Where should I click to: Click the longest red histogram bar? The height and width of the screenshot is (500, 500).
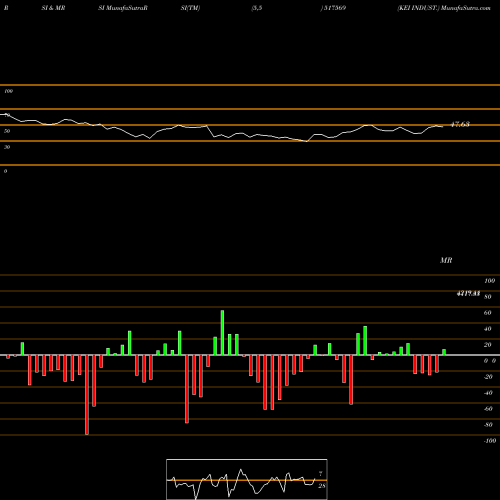pos(87,395)
